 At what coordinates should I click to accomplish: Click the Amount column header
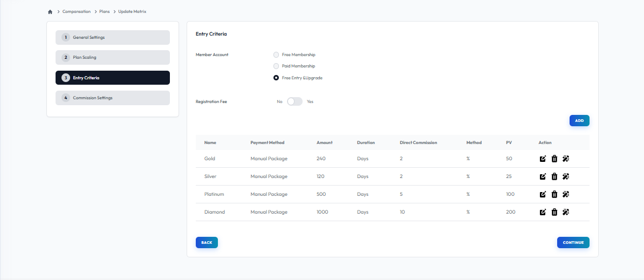[x=325, y=142]
